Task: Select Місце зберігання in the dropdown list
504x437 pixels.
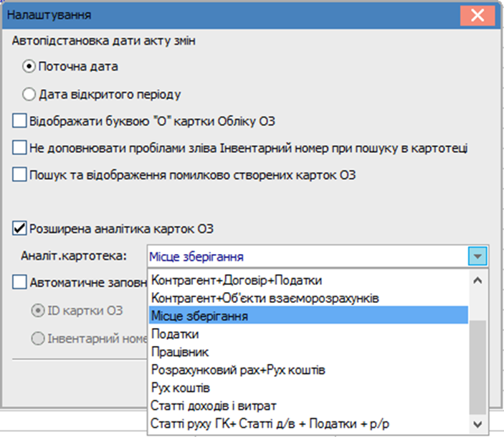Action: point(308,316)
